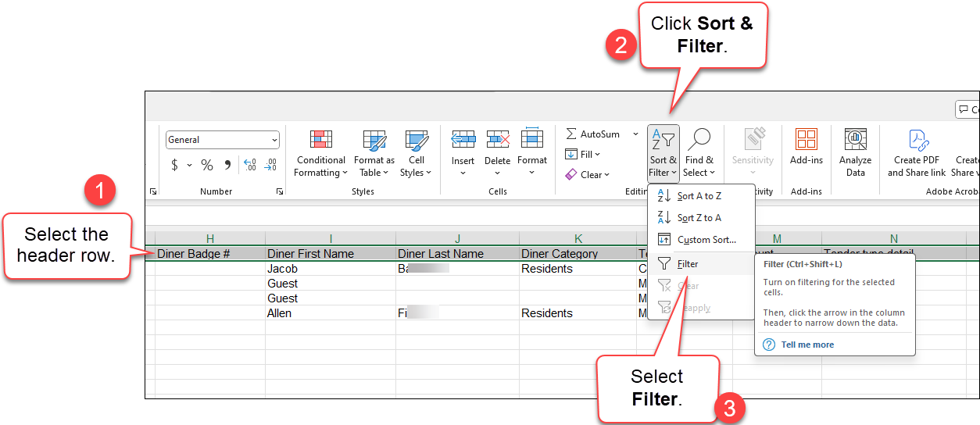This screenshot has height=425, width=980.
Task: Click Decrease Decimal icon
Action: click(270, 165)
